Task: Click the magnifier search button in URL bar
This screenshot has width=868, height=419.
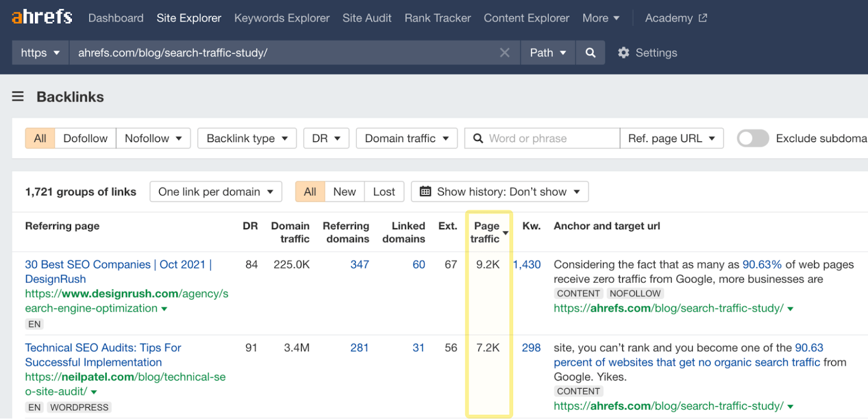Action: pos(590,53)
